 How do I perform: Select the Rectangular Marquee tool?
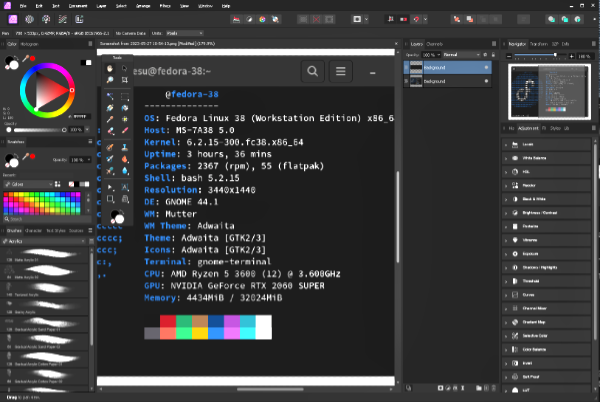pyautogui.click(x=124, y=96)
